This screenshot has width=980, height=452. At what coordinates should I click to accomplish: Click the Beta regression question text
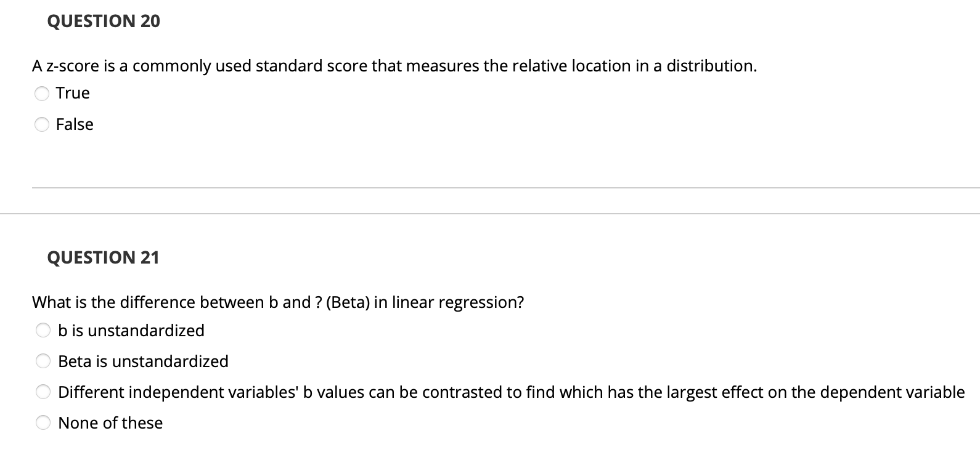coord(277,302)
